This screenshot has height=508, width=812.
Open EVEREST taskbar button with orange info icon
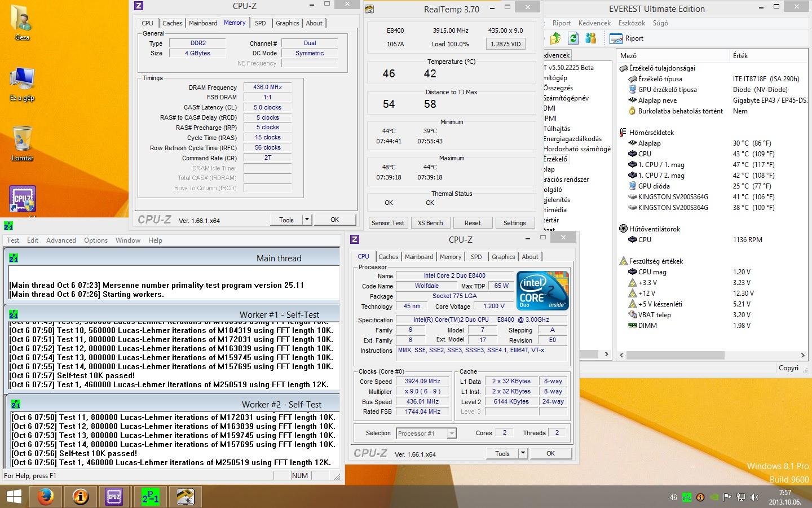(x=81, y=497)
